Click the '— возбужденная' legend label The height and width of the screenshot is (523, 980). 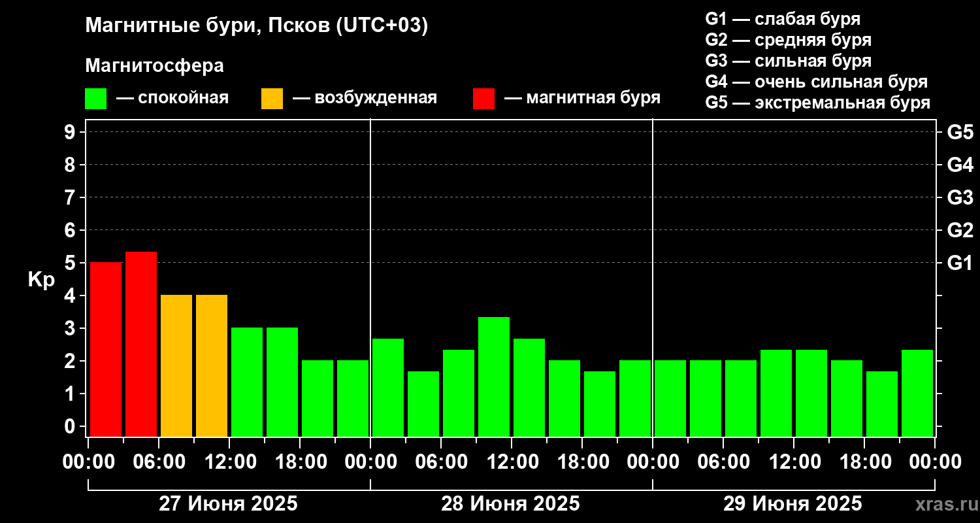[365, 99]
